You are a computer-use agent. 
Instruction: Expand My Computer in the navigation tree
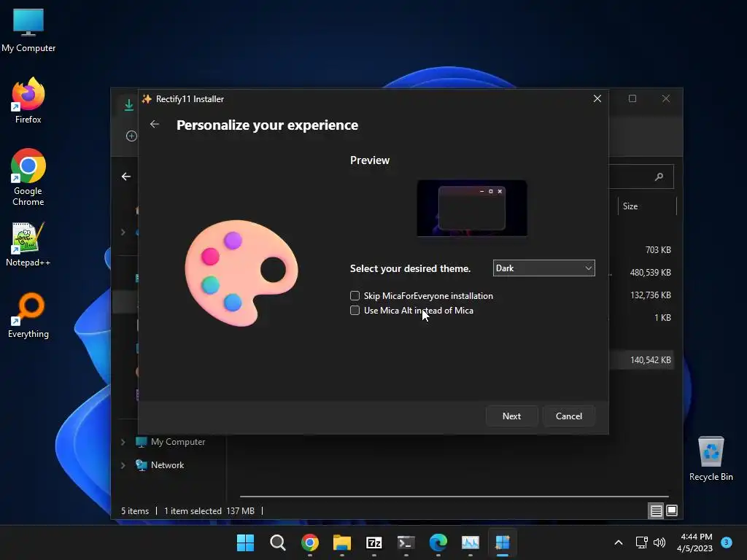[123, 442]
